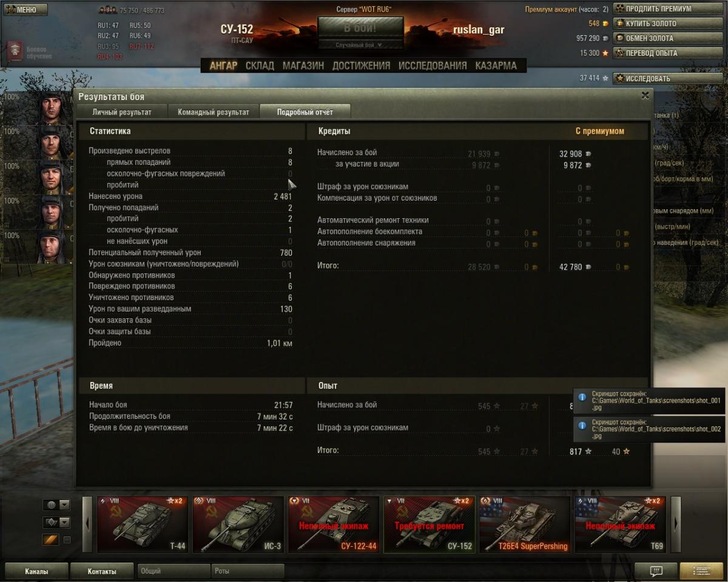Viewport: 728px width, 582px height.
Task: Select the Т-44 tank in carousel
Action: tap(143, 524)
